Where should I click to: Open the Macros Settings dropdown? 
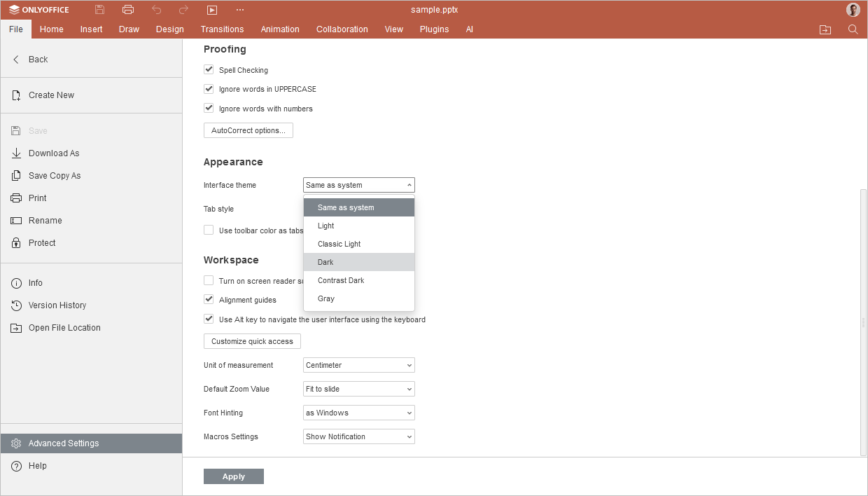pos(359,436)
